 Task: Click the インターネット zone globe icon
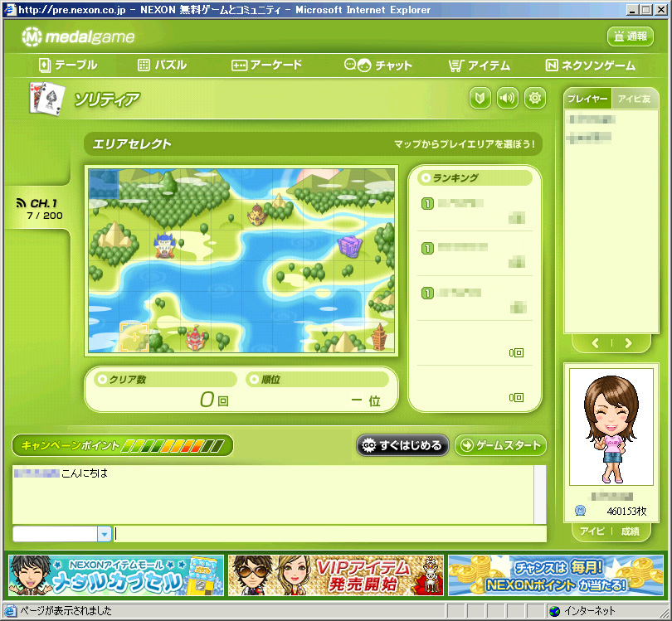point(554,611)
